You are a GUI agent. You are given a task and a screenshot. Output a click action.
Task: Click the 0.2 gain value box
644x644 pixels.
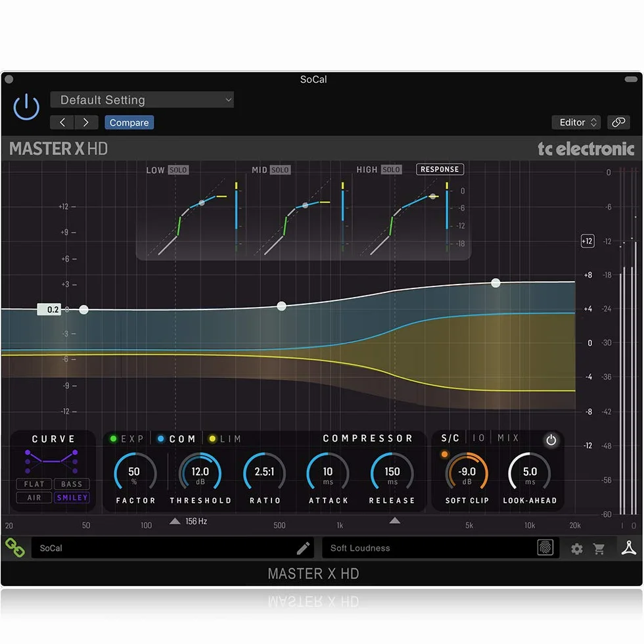(49, 310)
